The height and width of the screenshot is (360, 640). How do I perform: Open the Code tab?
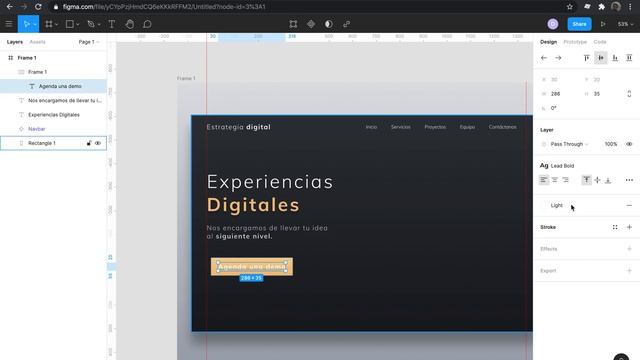(600, 42)
